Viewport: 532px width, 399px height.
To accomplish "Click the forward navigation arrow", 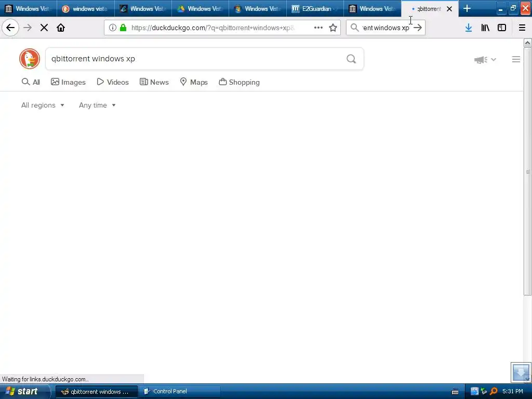I will click(28, 28).
